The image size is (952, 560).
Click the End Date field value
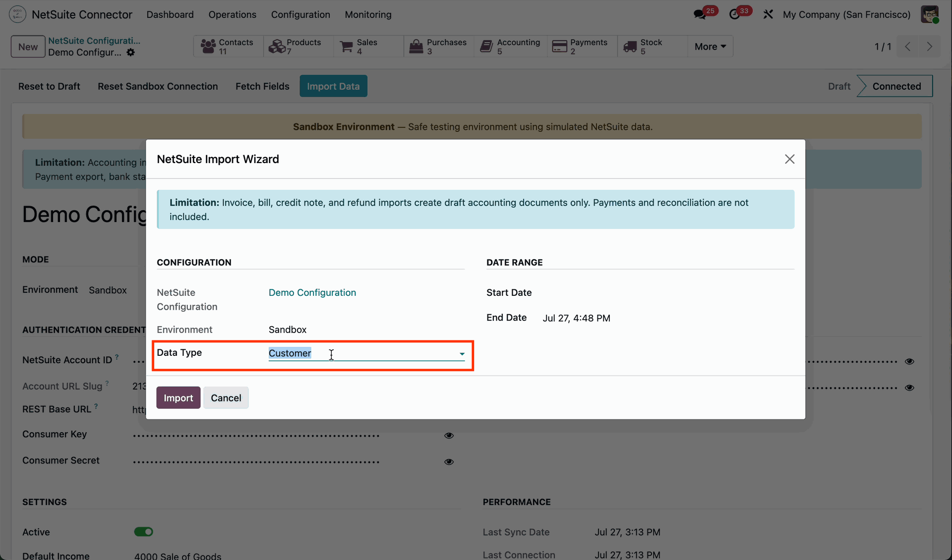(x=576, y=318)
